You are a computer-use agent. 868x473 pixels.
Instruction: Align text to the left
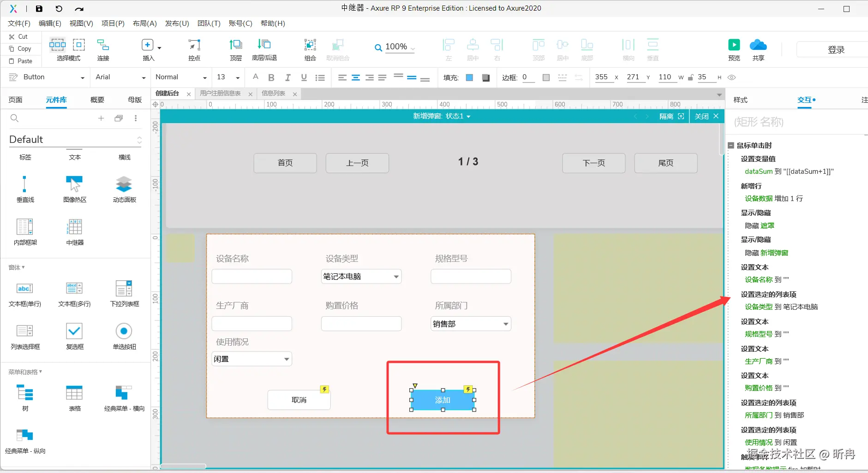(x=342, y=77)
